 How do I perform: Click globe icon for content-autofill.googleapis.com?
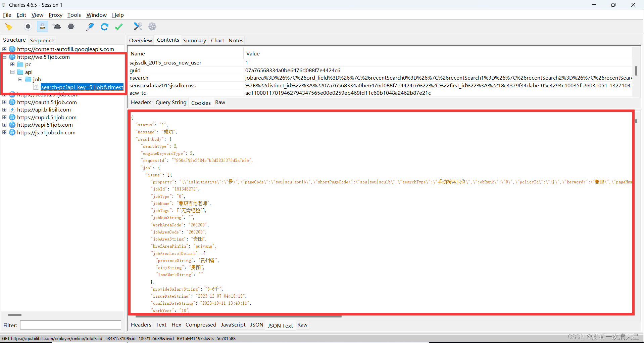(12, 49)
